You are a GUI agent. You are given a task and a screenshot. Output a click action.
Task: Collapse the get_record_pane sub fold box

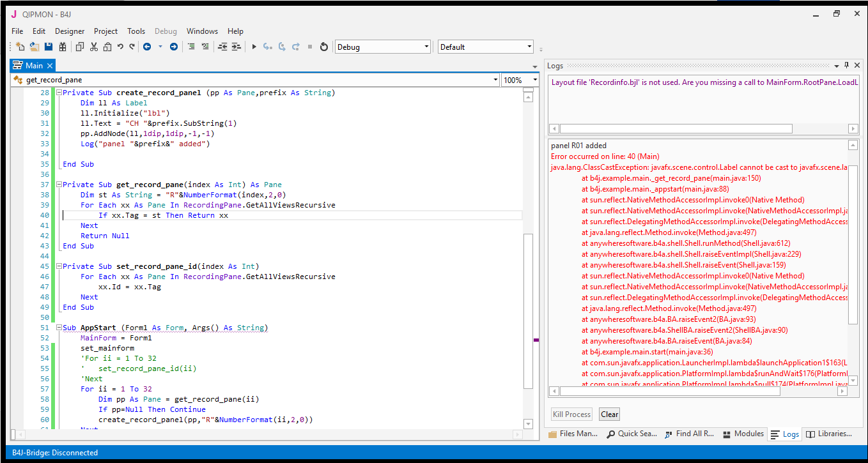click(59, 185)
